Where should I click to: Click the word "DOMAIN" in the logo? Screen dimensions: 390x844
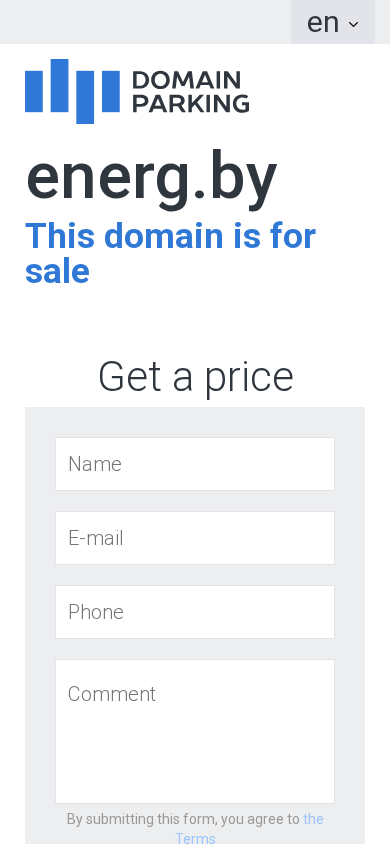186,80
